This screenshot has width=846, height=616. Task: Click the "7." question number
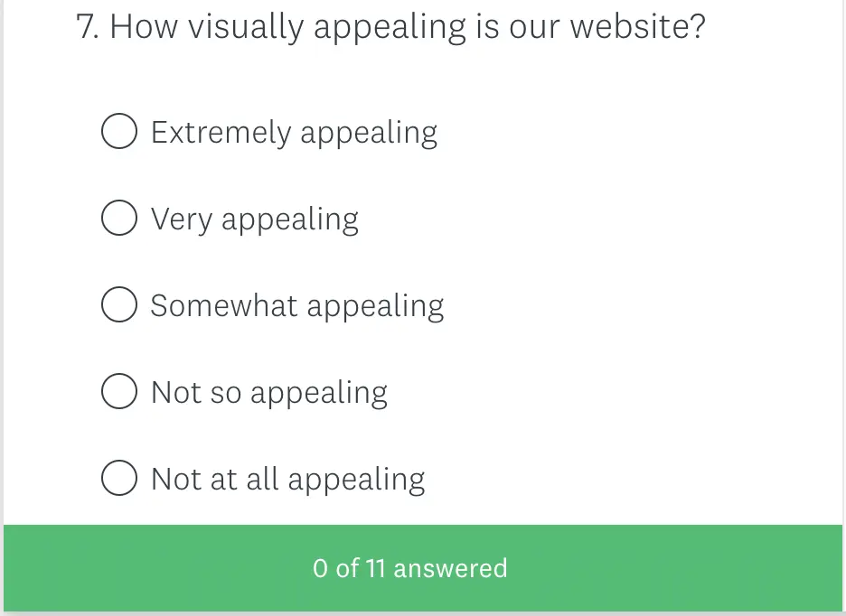coord(88,27)
